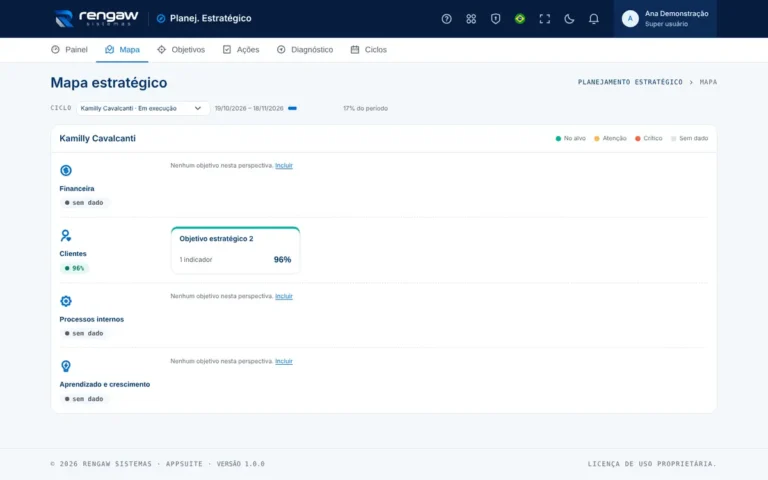Viewport: 768px width, 480px height.
Task: Click the Mapa estratégico page heading
Action: point(109,82)
